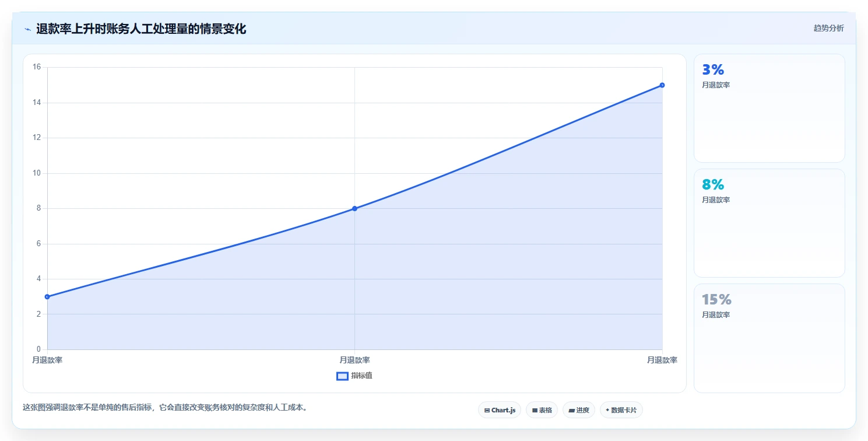Click the lightning trend icon beside the title
The width and height of the screenshot is (868, 441).
(x=27, y=29)
